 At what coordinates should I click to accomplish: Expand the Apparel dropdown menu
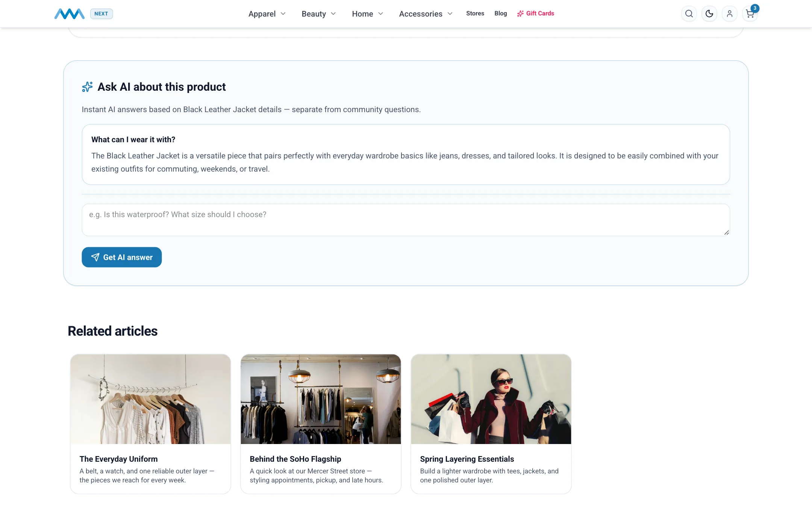click(x=267, y=14)
